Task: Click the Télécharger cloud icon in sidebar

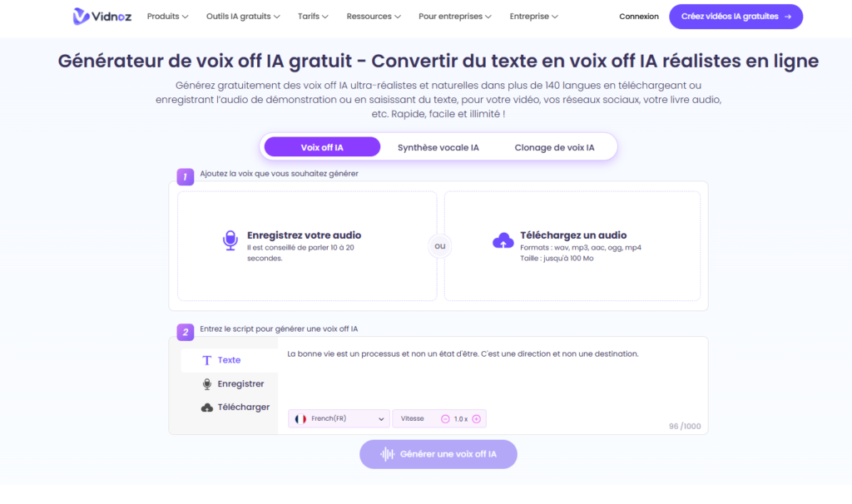Action: tap(207, 408)
